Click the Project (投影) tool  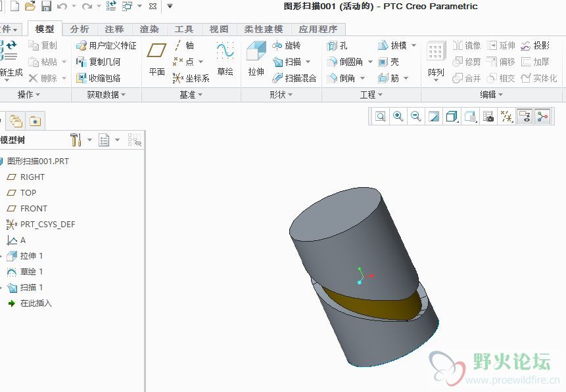coord(535,45)
